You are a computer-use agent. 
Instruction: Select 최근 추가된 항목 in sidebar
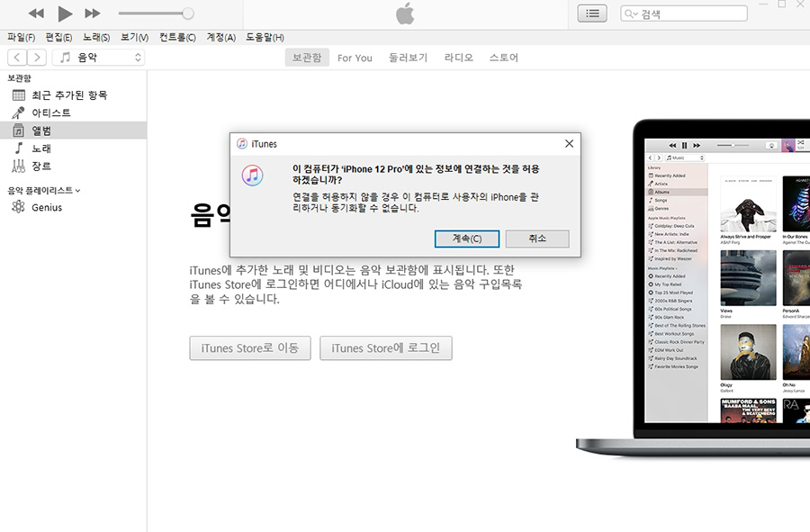(x=74, y=95)
